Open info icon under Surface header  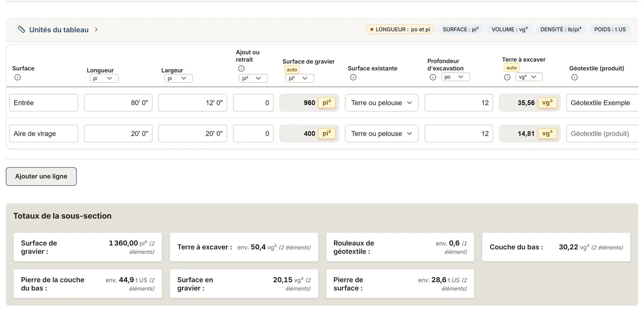18,77
